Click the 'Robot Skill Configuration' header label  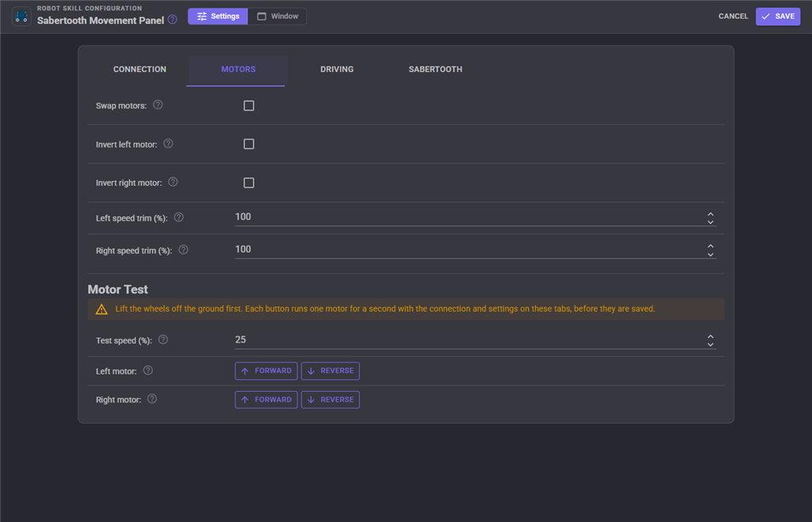click(x=90, y=8)
